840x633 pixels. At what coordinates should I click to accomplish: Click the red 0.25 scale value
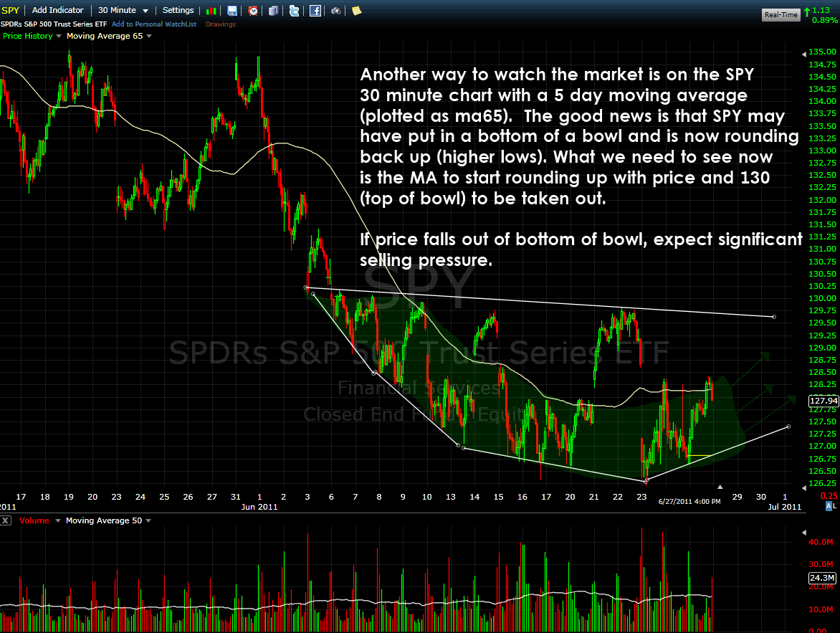coord(829,496)
